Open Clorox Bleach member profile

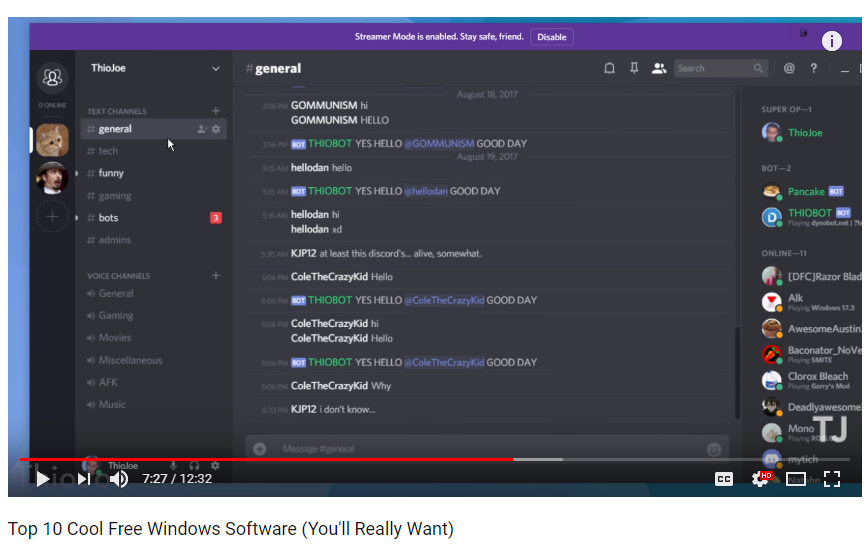(x=811, y=380)
